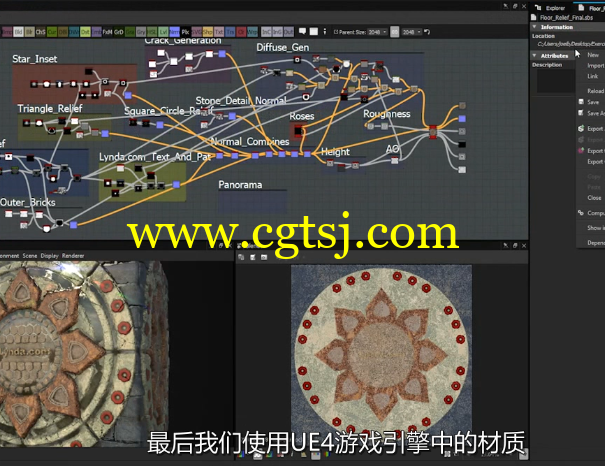Click the red Roses node thumbnail
The width and height of the screenshot is (605, 466).
[298, 131]
